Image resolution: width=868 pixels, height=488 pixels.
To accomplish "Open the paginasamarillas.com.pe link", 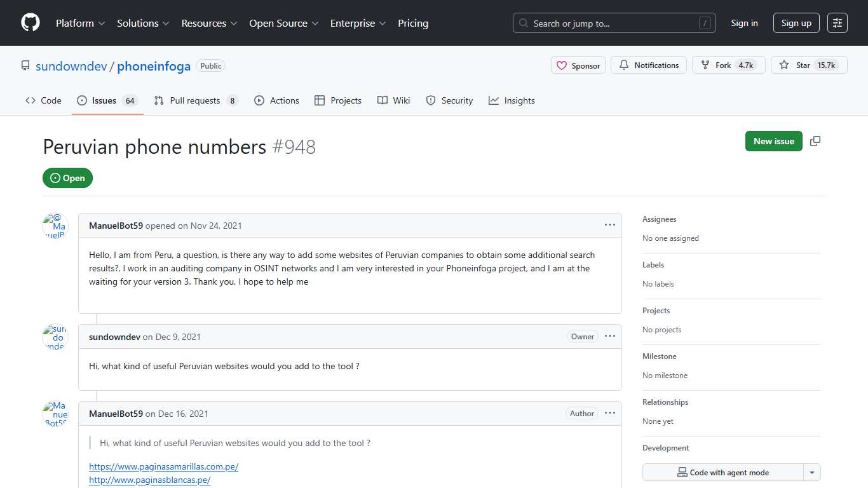I will coord(164,466).
